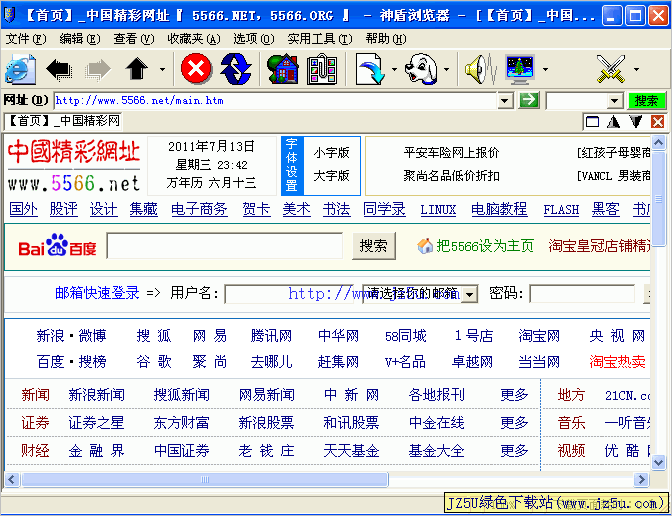Viewport: 672px width, 516px height.
Task: Click green Go arrow beside address bar
Action: click(x=529, y=100)
